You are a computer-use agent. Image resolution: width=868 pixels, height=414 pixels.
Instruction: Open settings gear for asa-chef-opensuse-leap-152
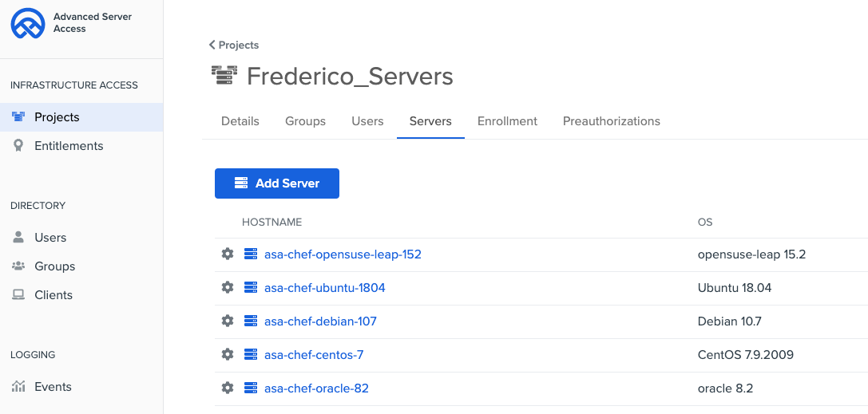coord(228,254)
